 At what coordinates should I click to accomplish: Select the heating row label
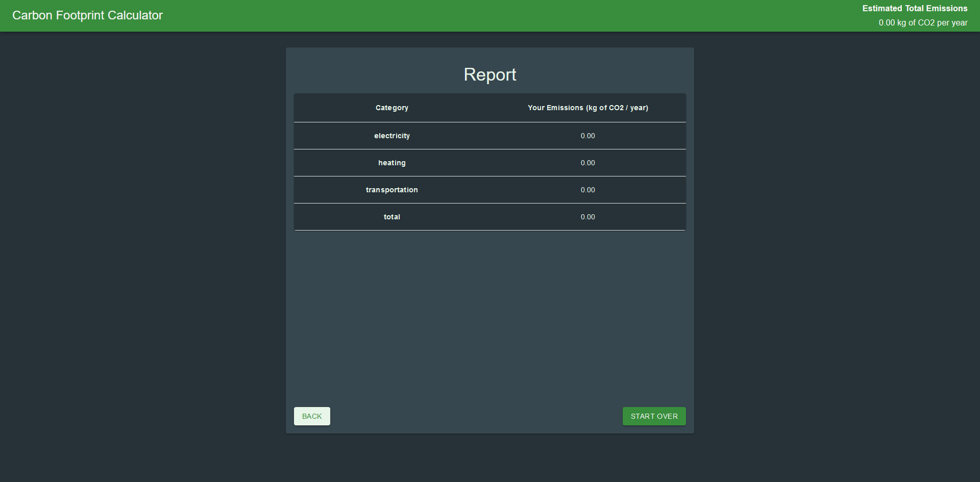391,163
